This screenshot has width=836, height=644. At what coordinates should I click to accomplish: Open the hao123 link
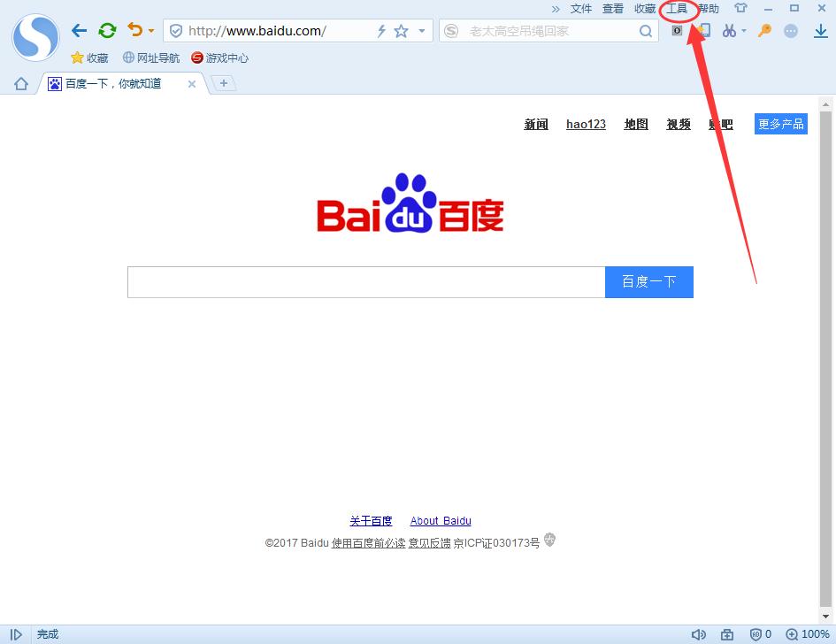[x=586, y=124]
